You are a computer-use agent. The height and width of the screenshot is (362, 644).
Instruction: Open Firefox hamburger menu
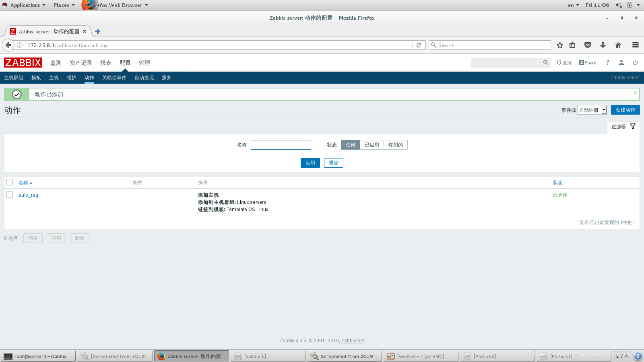(x=636, y=45)
